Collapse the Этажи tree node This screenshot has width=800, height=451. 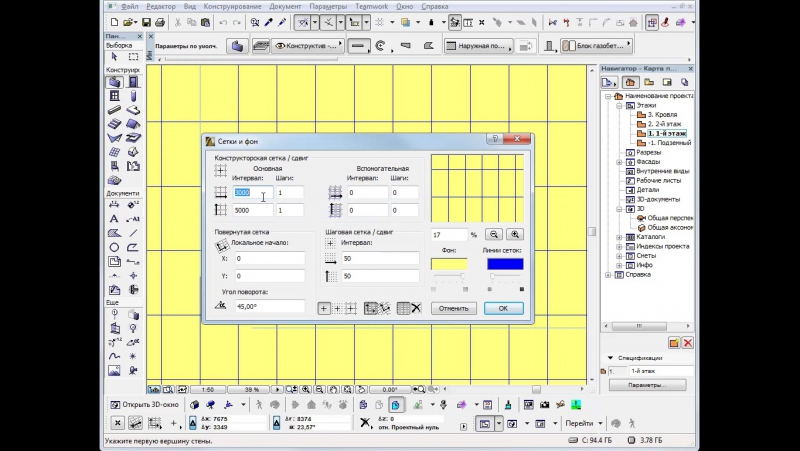coord(619,105)
